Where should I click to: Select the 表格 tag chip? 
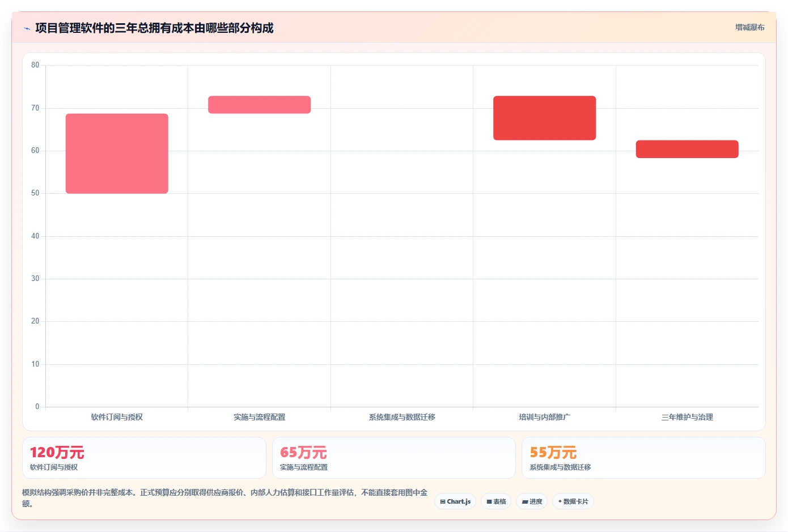pyautogui.click(x=496, y=501)
